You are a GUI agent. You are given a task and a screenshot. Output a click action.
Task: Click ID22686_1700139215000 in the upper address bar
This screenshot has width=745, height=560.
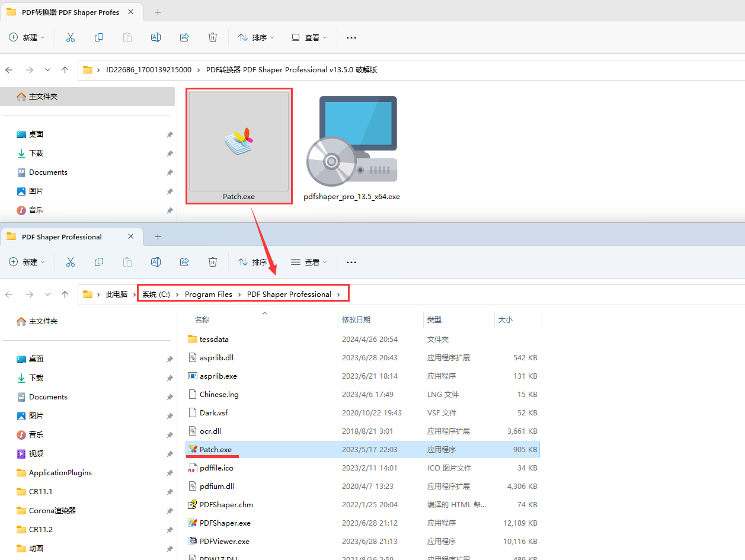pos(149,70)
